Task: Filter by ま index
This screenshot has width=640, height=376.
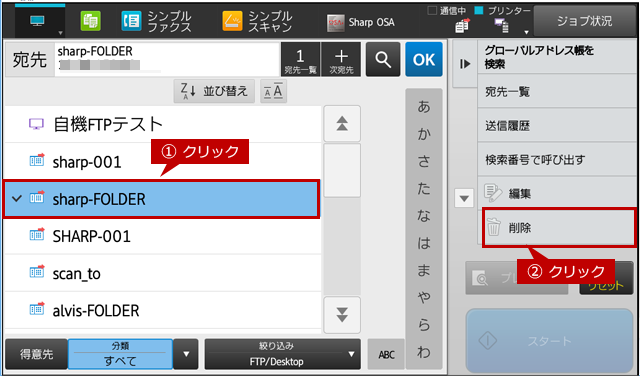Action: pos(424,271)
